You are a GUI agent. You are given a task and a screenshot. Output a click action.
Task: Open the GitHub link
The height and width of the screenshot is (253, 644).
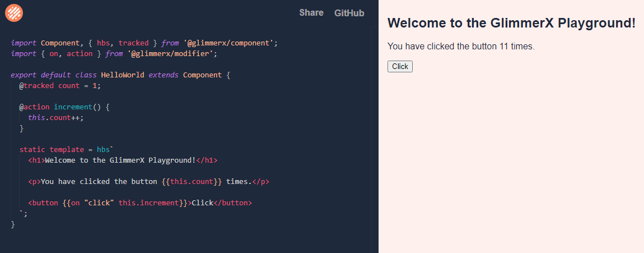pyautogui.click(x=349, y=13)
